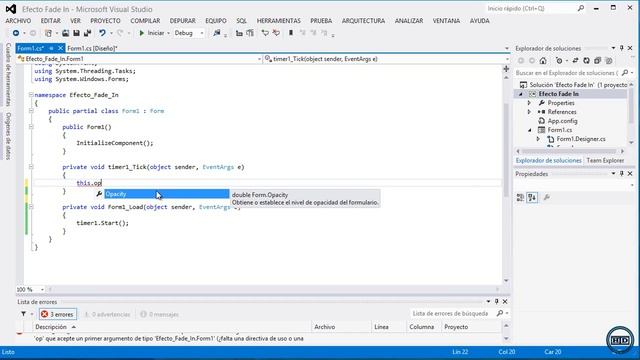This screenshot has width=640, height=360.
Task: Select App.config in Solution Explorer
Action: pos(562,121)
